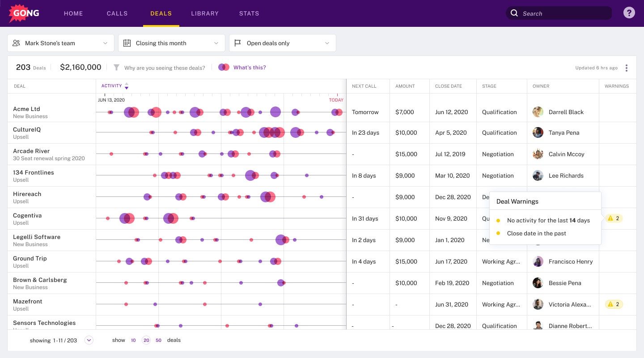This screenshot has height=358, width=644.
Task: Switch to showing 50 deals per page
Action: [158, 340]
